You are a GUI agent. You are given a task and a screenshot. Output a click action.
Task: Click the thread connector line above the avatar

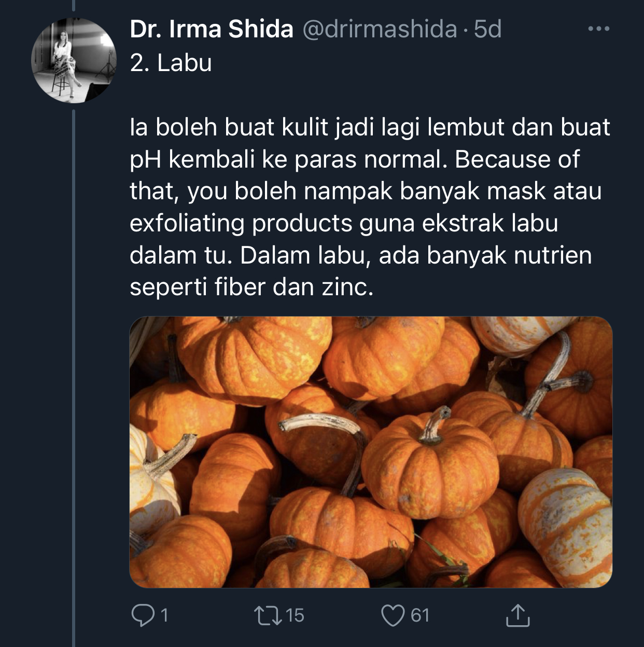pos(74,6)
